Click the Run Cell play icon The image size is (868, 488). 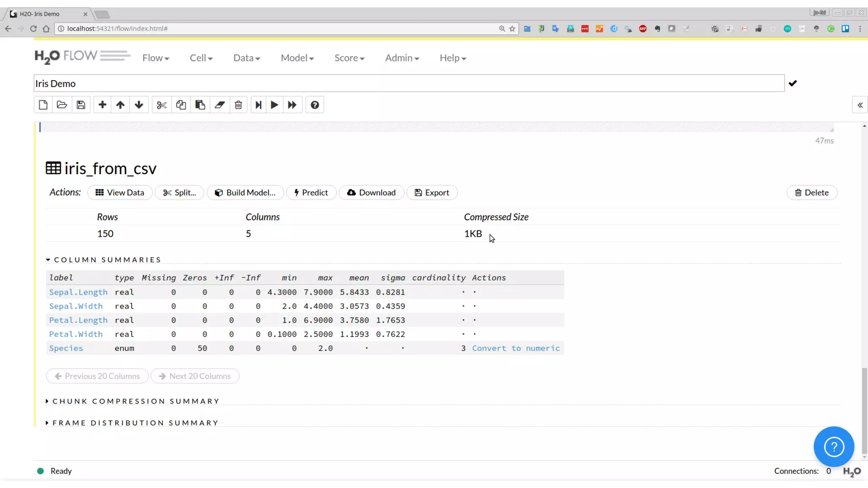(x=274, y=105)
